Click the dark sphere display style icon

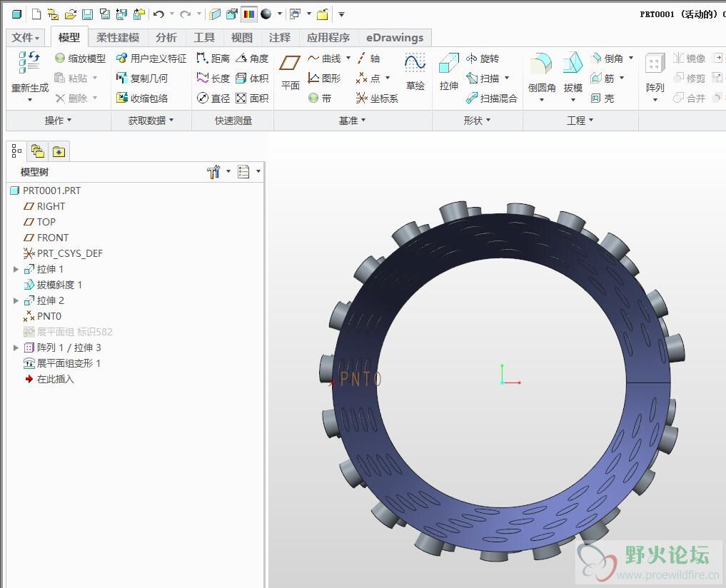coord(266,14)
